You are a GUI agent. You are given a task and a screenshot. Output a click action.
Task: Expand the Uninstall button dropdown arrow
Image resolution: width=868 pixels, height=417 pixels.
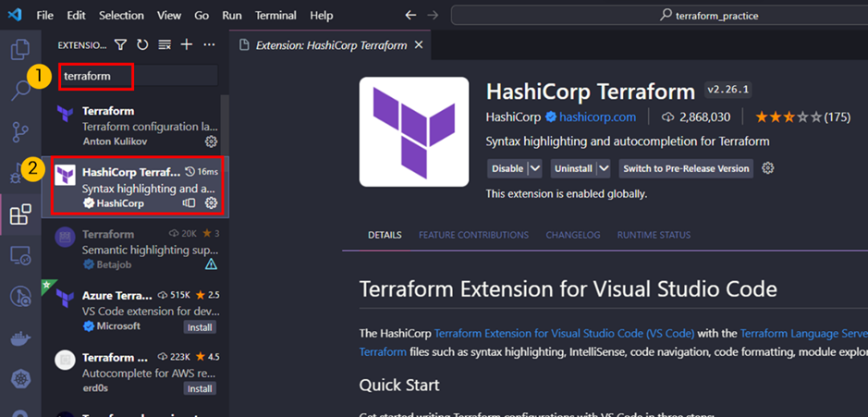604,168
